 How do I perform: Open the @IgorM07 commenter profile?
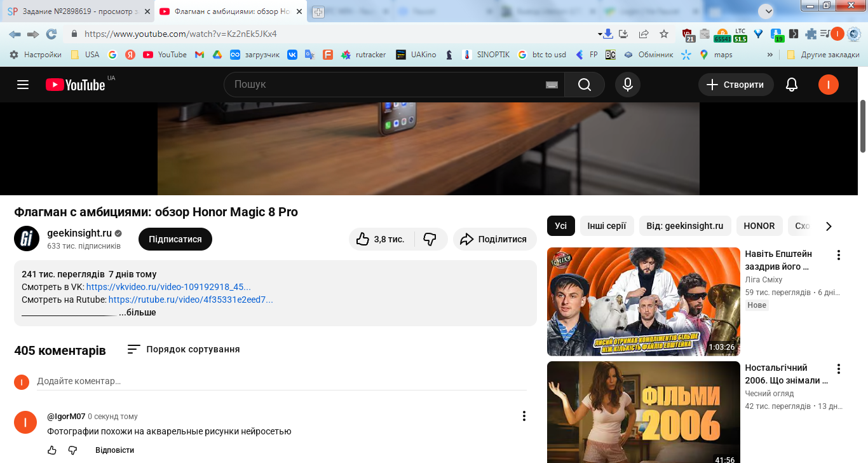(x=66, y=417)
